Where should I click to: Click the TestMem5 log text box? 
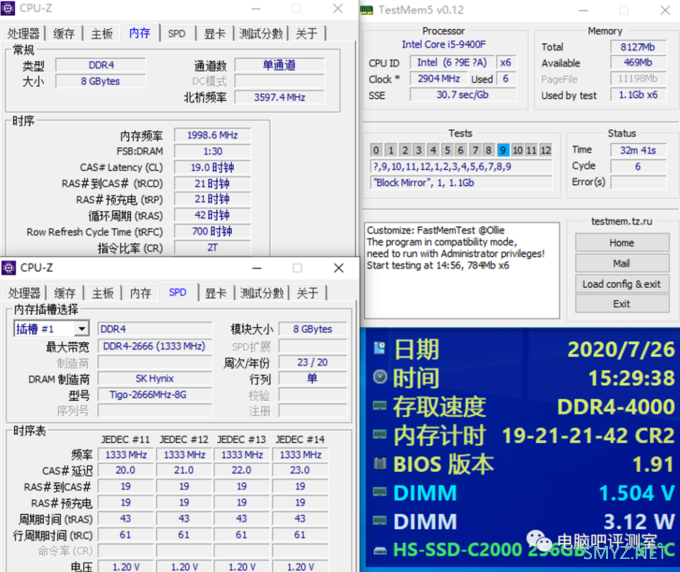coord(462,271)
